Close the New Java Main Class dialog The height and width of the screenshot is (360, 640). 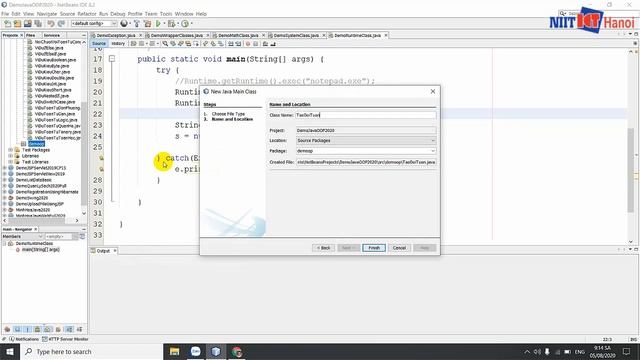433,91
